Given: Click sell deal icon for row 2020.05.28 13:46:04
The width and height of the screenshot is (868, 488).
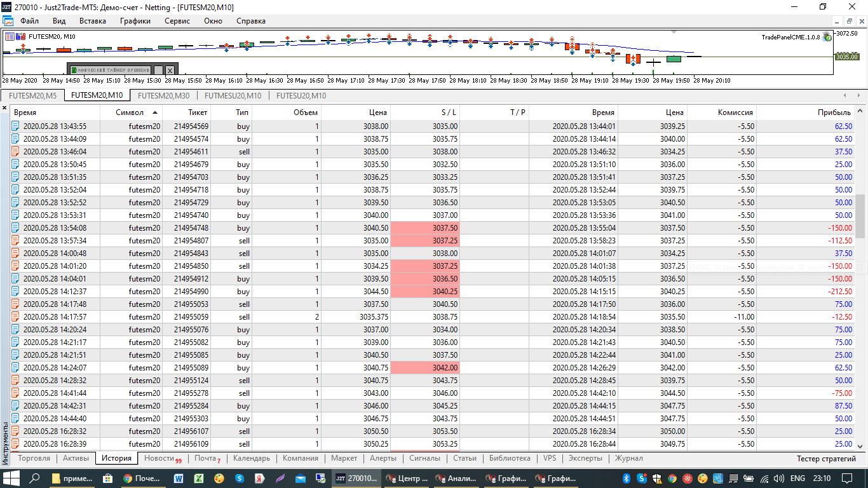Looking at the screenshot, I should pyautogui.click(x=16, y=151).
